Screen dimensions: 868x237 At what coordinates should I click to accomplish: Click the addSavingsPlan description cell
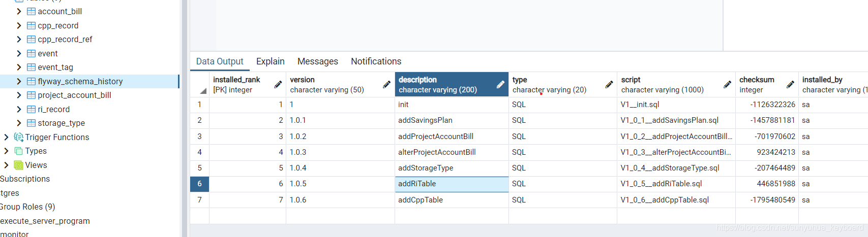coord(452,120)
